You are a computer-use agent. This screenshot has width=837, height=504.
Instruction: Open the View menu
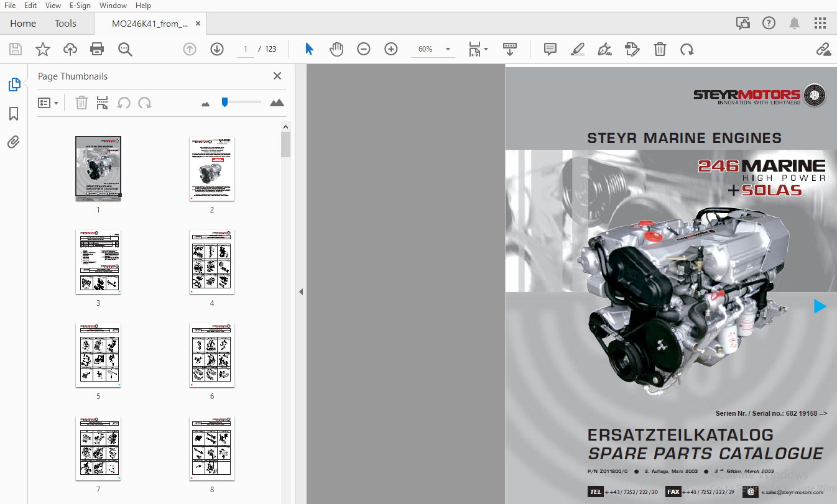[53, 6]
